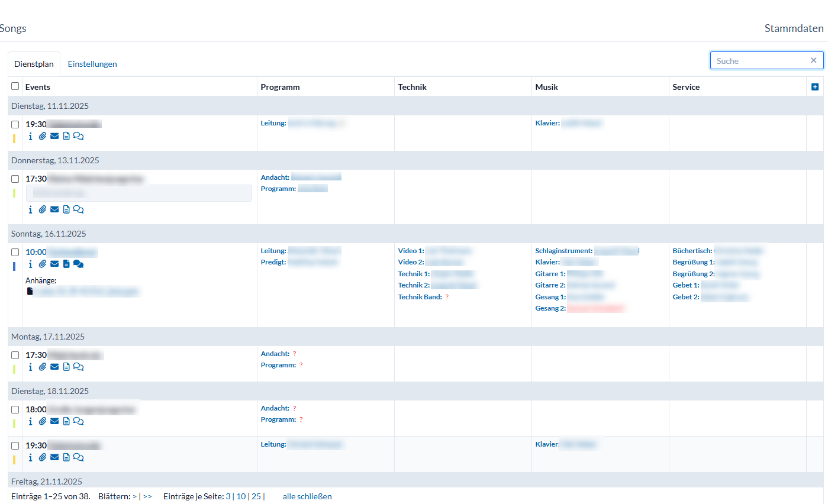Click info icon for 11.11.2025 19:30 event
828x504 pixels.
31,137
